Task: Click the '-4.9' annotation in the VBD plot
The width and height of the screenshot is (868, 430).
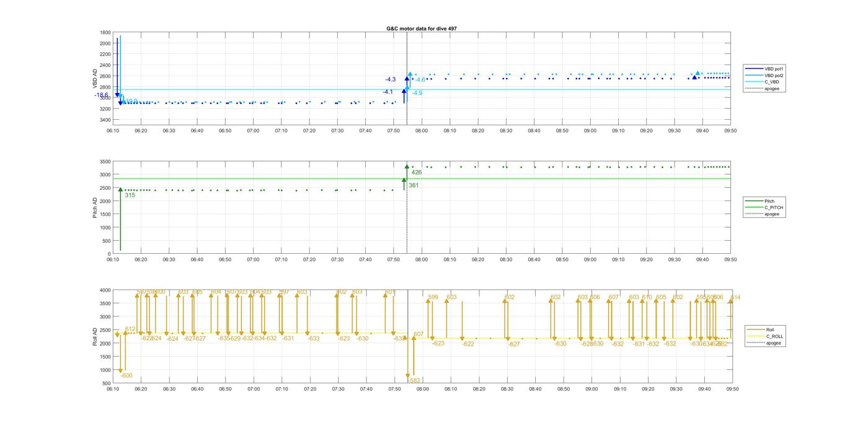Action: click(417, 93)
